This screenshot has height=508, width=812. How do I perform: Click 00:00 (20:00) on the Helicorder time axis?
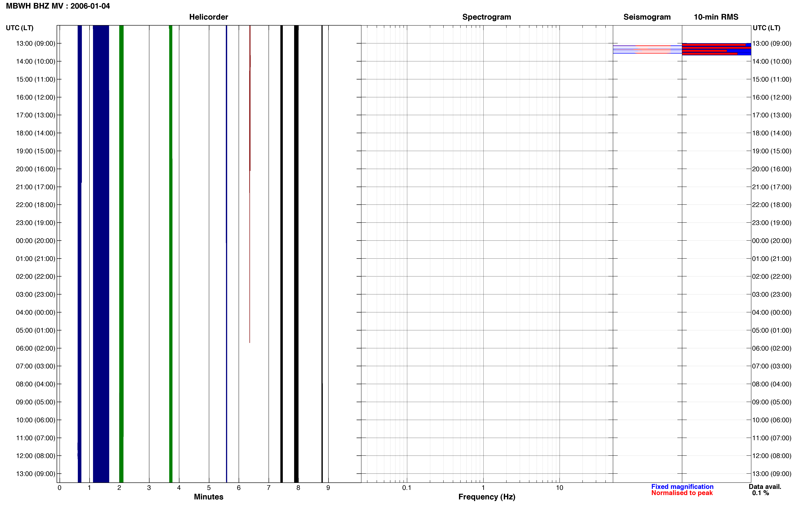[x=36, y=241]
